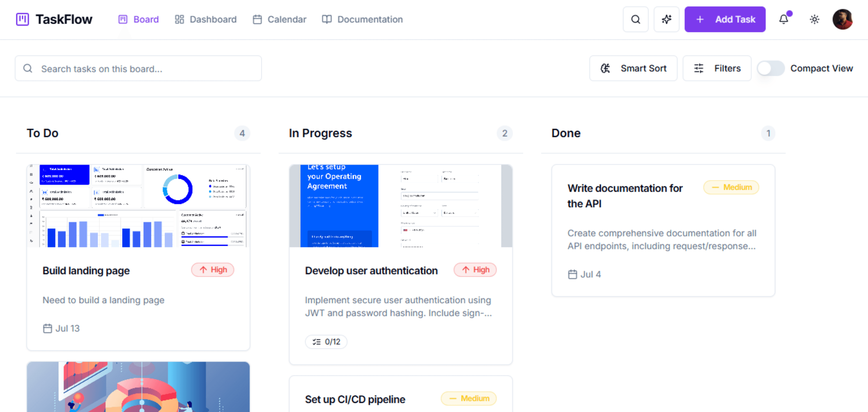This screenshot has height=412, width=868.
Task: Go to the Documentation tab
Action: click(362, 19)
